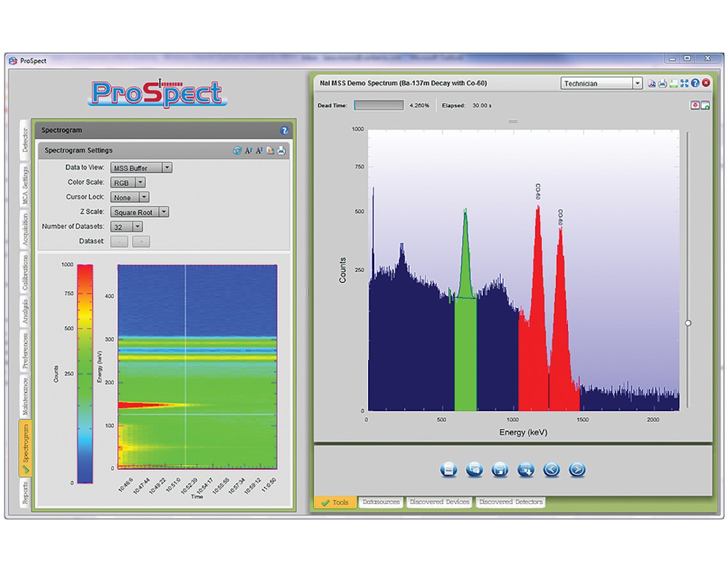Click the green highlighted peak region
The width and height of the screenshot is (728, 571).
466,354
